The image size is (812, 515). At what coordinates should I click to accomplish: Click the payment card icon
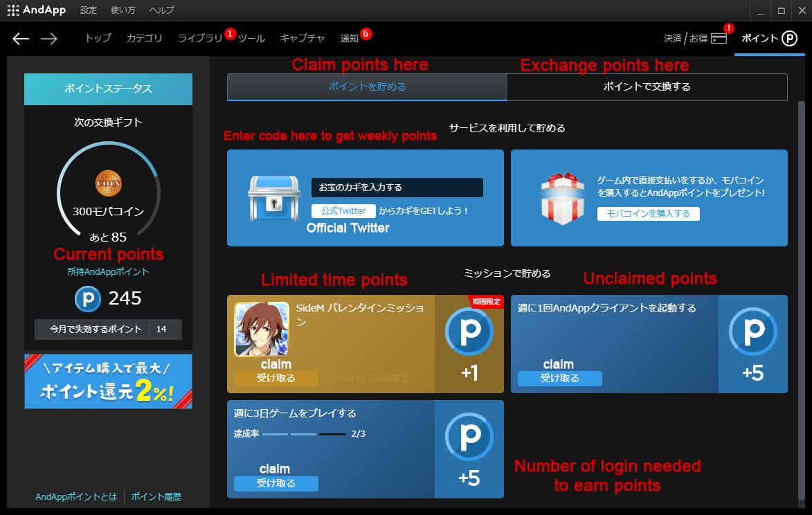click(x=719, y=39)
